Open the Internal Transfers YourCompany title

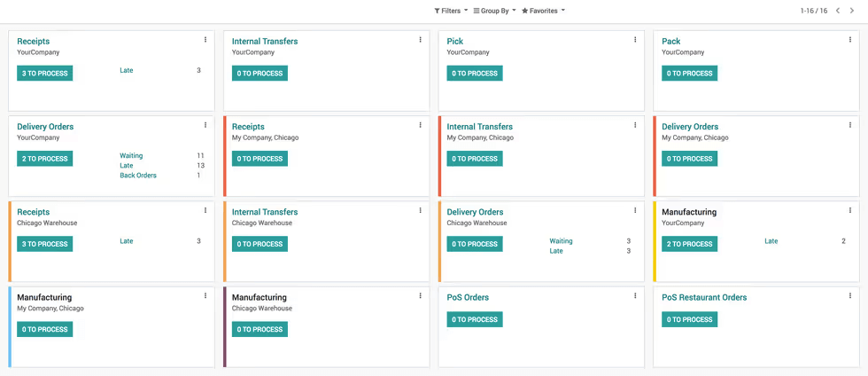265,41
